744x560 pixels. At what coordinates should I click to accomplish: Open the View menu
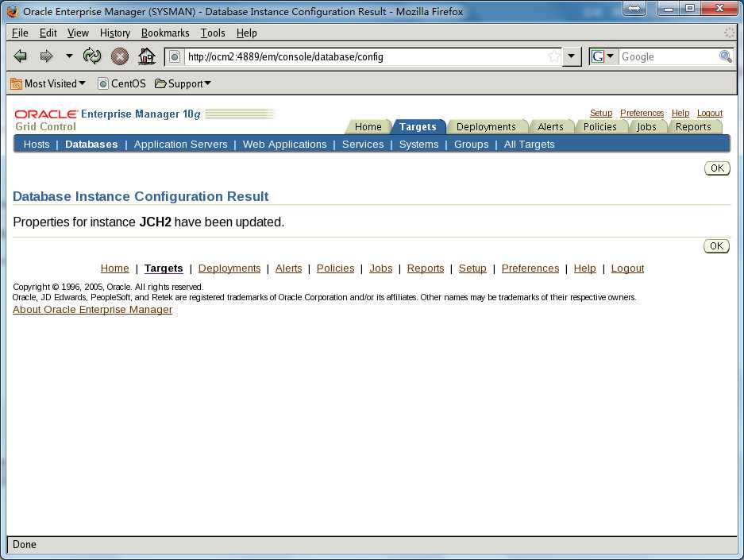[x=78, y=33]
